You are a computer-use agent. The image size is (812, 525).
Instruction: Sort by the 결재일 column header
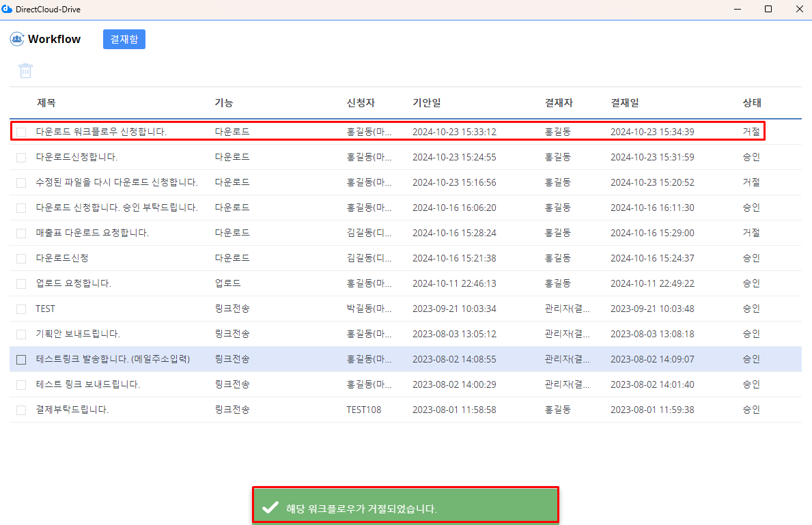click(624, 102)
